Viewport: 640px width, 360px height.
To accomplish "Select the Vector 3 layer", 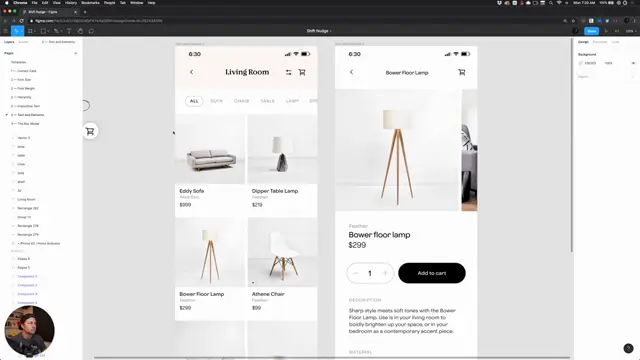I will (24, 138).
